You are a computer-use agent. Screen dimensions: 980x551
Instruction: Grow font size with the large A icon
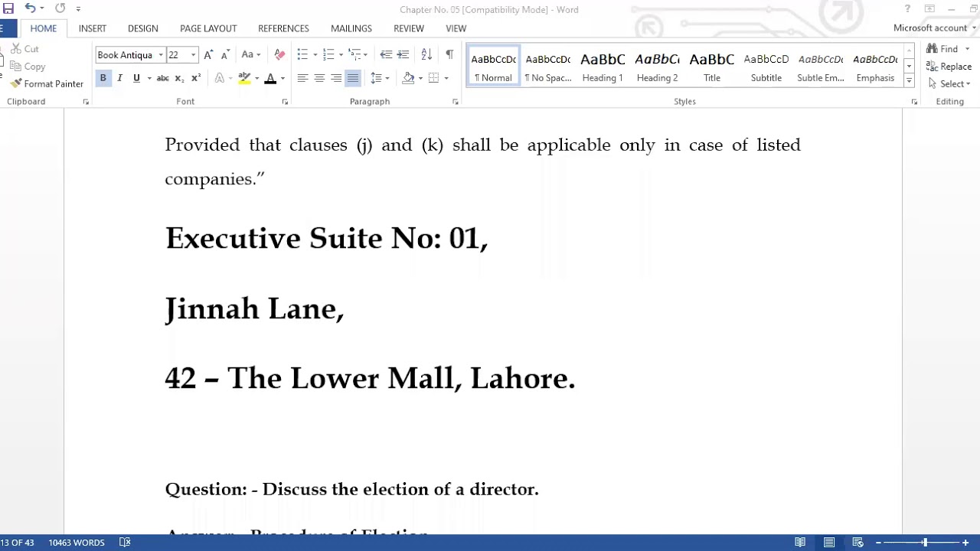pos(208,55)
